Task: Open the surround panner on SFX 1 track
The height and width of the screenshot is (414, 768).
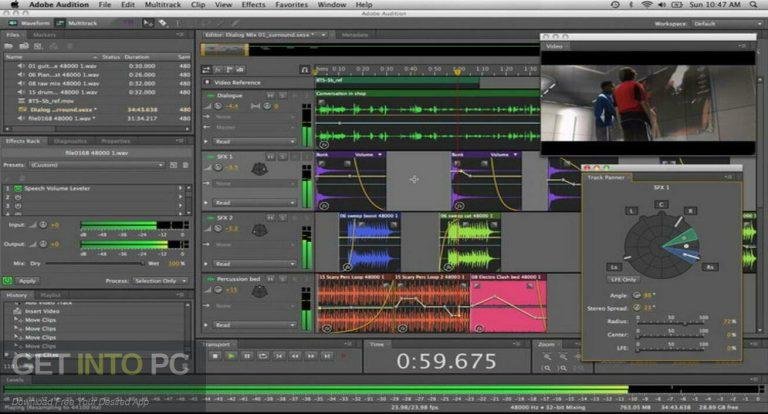Action: (x=259, y=170)
